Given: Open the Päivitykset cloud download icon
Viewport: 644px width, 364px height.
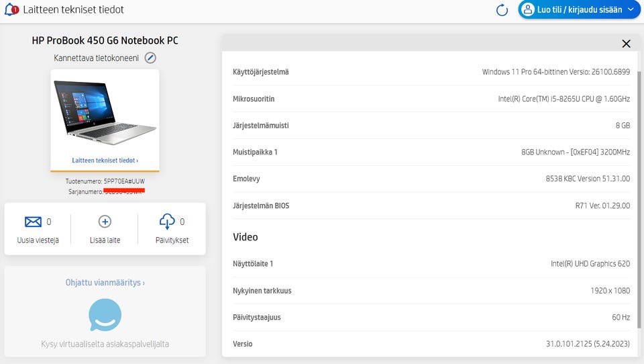Looking at the screenshot, I should (x=167, y=222).
